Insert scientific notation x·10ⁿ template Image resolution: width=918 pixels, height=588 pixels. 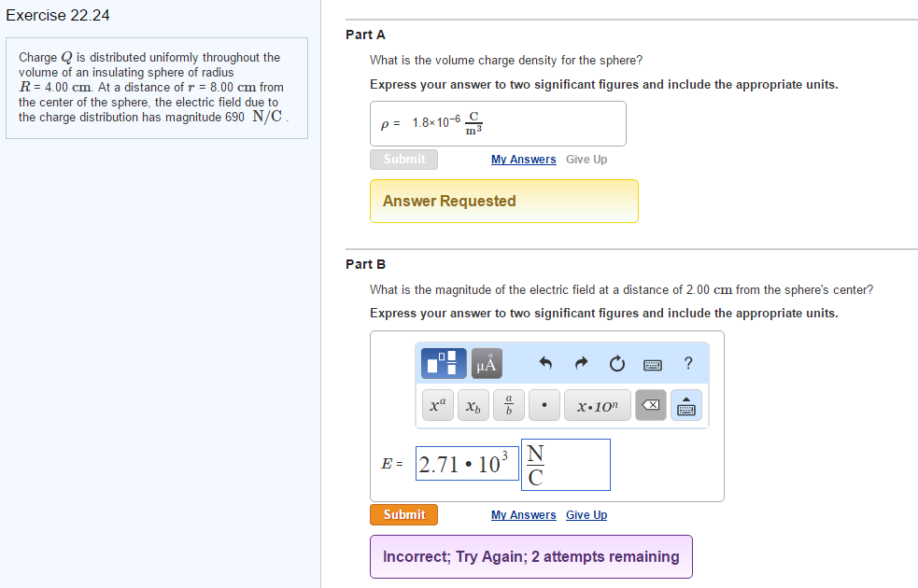click(598, 406)
